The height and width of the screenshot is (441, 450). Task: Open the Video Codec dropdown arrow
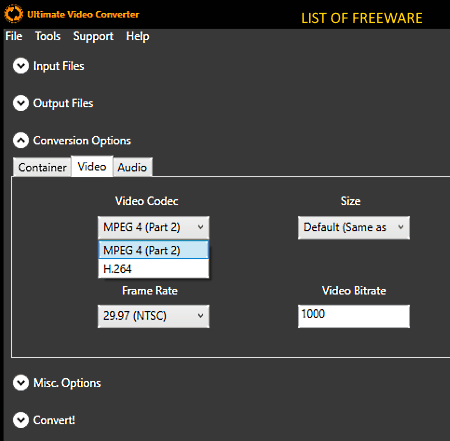pos(200,227)
